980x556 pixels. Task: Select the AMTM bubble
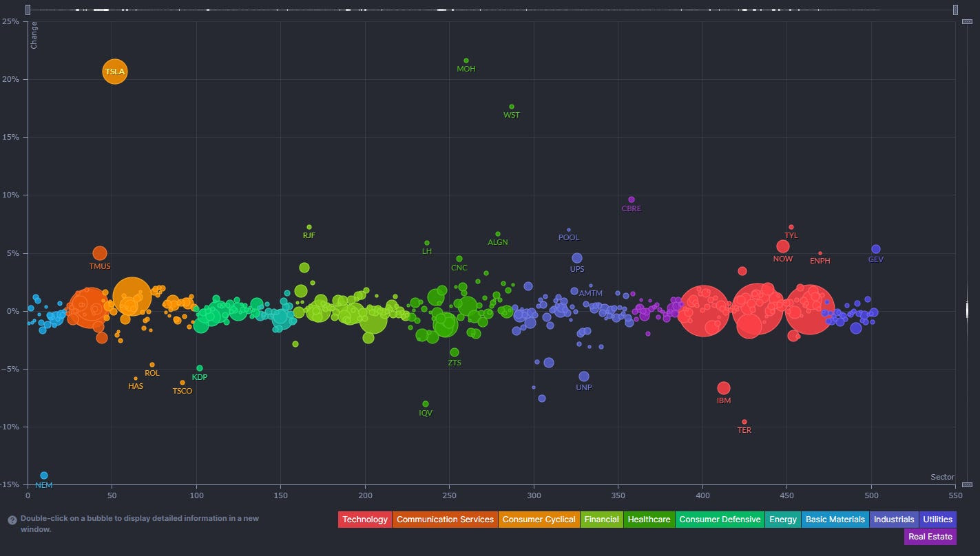(591, 286)
